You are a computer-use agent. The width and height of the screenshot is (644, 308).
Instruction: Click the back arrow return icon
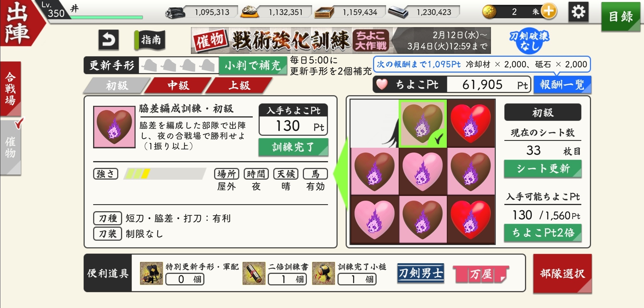109,40
